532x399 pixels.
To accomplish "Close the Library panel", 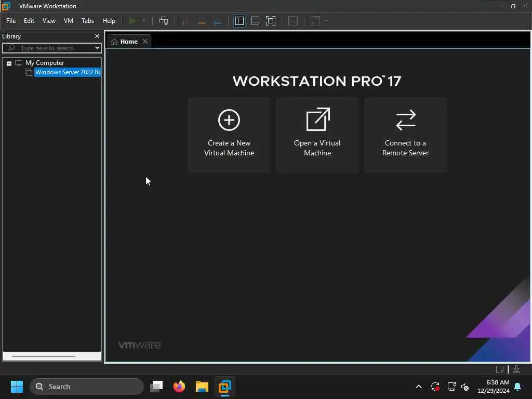I will pos(97,36).
